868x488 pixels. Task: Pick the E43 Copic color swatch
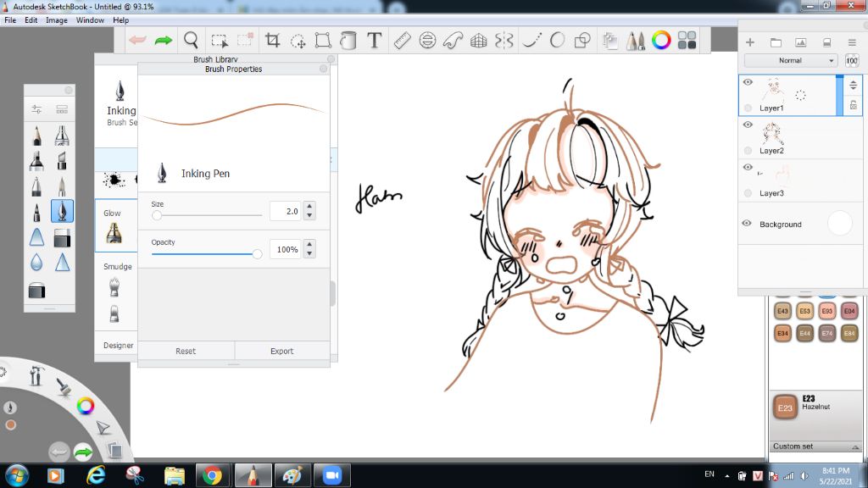pos(782,311)
